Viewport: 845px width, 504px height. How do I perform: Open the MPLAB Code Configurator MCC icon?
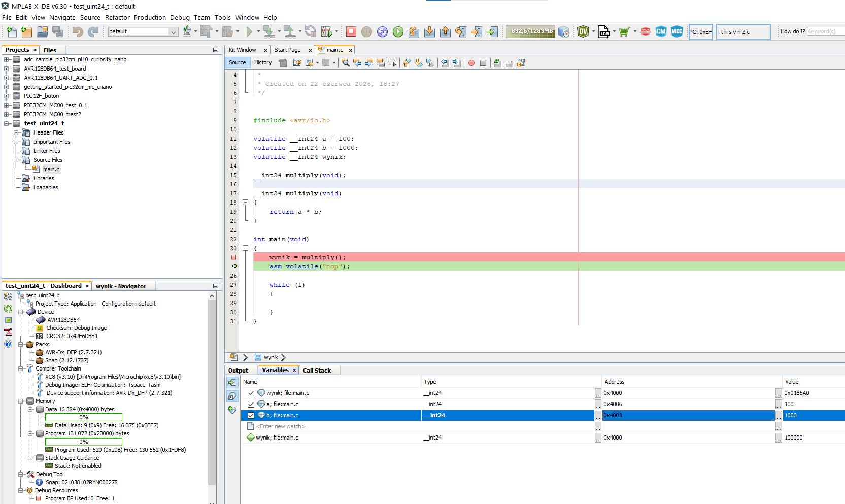pos(677,31)
